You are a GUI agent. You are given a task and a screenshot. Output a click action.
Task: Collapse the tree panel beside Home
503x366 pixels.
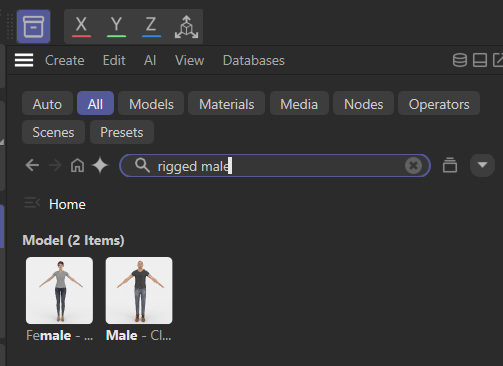(32, 203)
